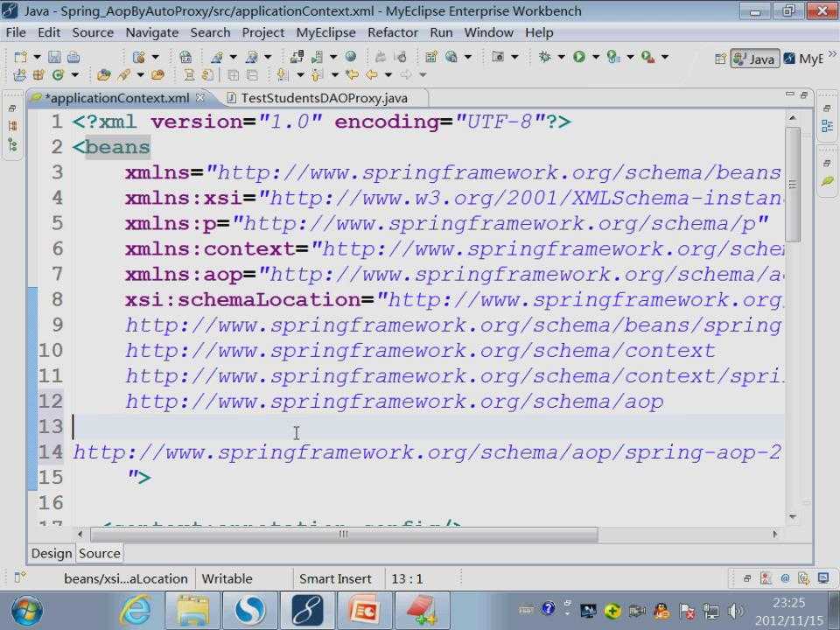Open the PowerPoint taskbar icon
Screen dimensions: 840x630
tap(365, 611)
